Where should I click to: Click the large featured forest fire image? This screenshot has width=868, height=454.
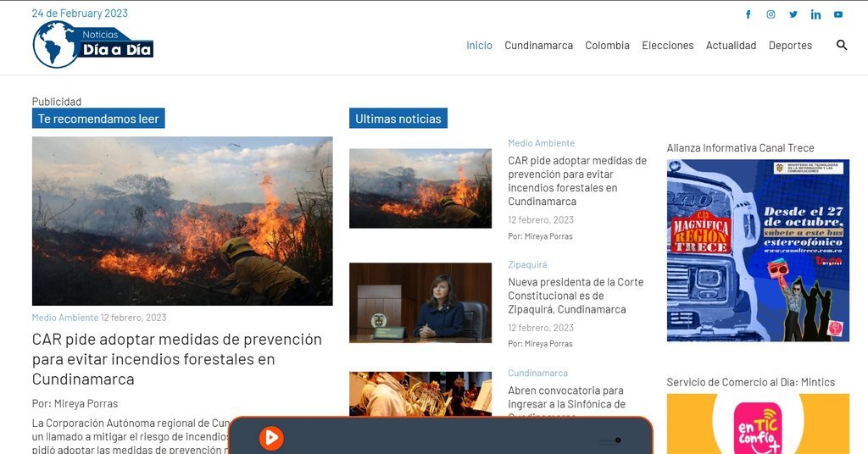[x=182, y=221]
